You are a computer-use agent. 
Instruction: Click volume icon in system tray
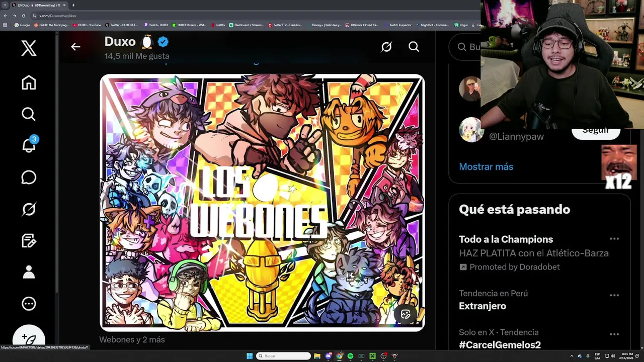tap(613, 356)
